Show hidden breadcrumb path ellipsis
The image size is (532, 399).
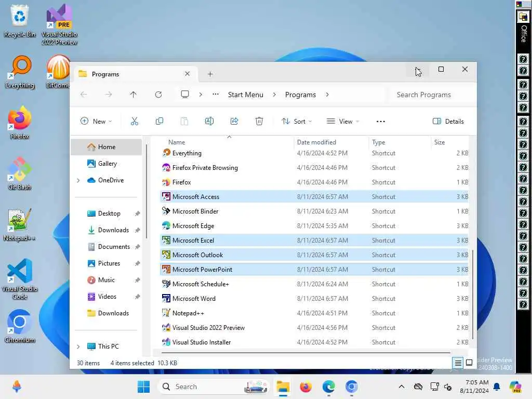pyautogui.click(x=216, y=95)
